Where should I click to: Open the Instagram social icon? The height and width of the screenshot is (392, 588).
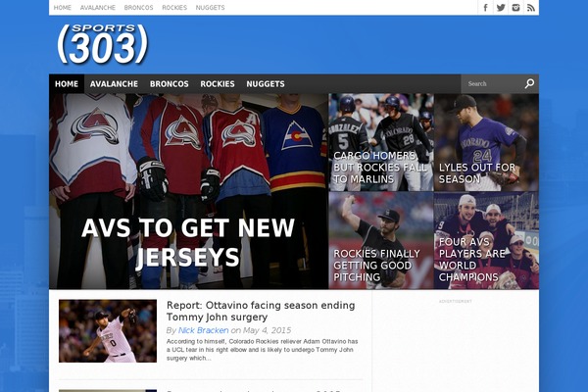(x=516, y=8)
